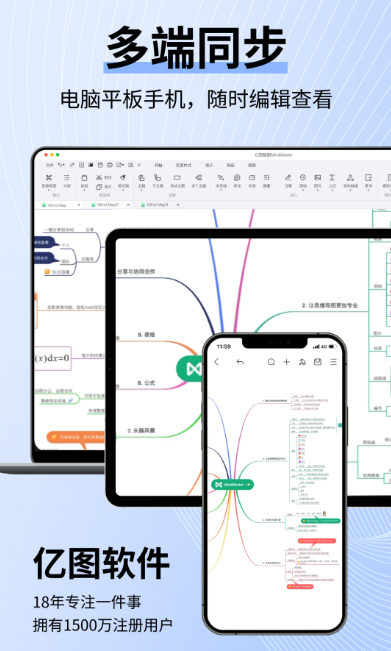Select the 9. 表格 topic node on the tablet
This screenshot has width=391, height=651.
[x=147, y=335]
